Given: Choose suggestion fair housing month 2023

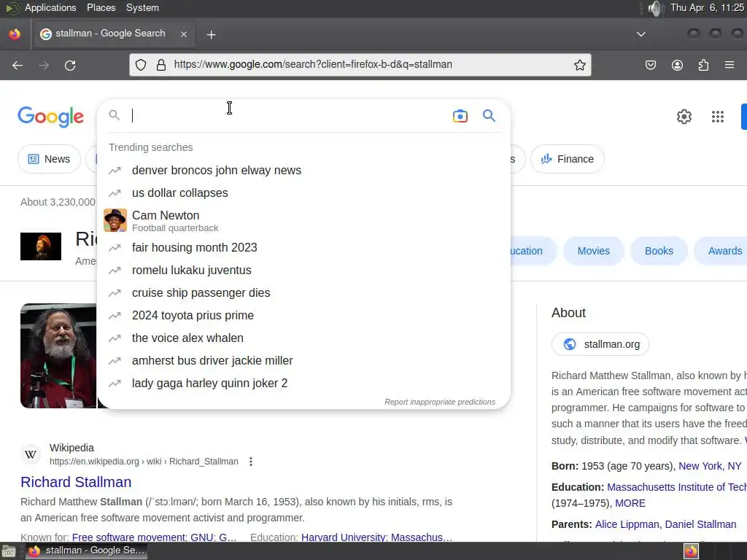Looking at the screenshot, I should pos(303,248).
